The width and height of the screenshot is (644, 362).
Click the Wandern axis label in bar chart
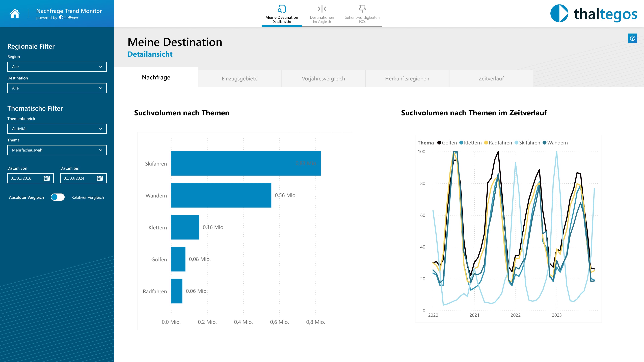point(156,196)
